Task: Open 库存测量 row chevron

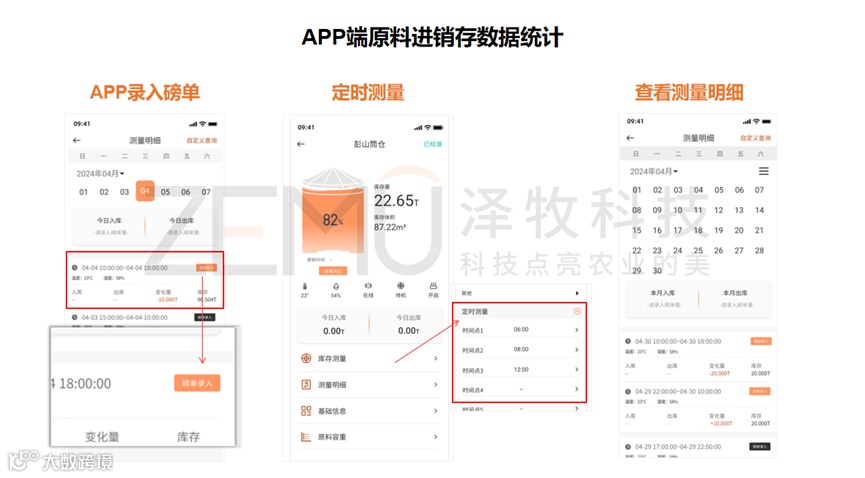Action: point(436,358)
